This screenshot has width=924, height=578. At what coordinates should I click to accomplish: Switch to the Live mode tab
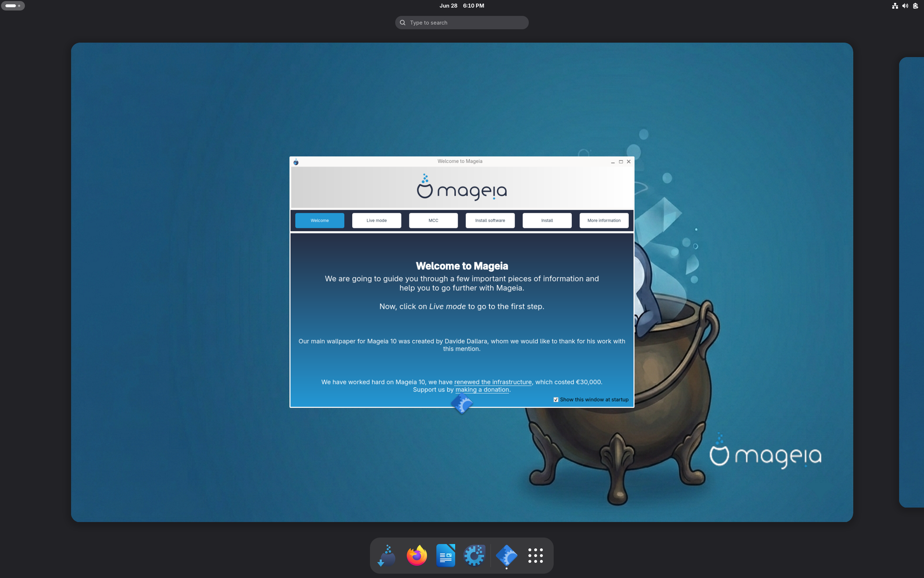[x=376, y=221]
